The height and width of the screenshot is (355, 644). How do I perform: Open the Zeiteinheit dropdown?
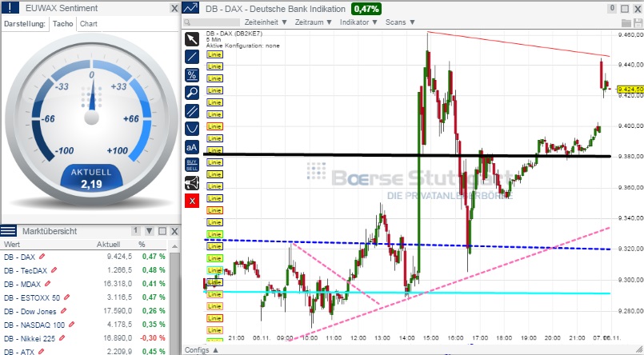(266, 22)
